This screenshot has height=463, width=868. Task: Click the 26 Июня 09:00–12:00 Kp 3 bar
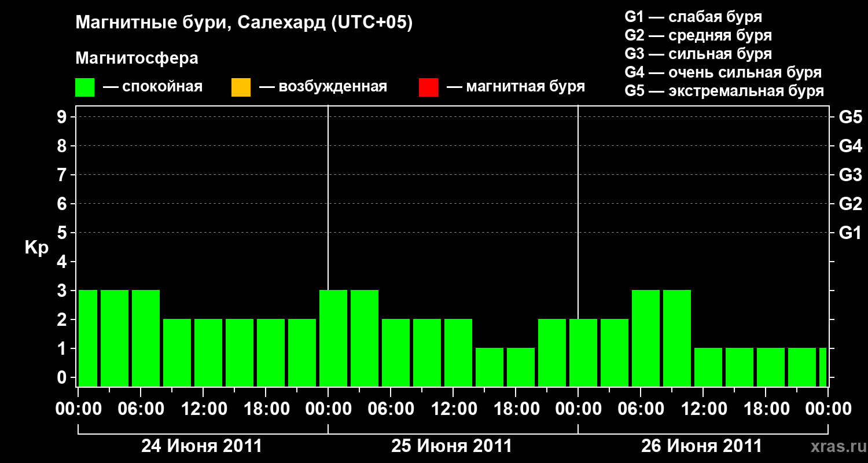[677, 338]
